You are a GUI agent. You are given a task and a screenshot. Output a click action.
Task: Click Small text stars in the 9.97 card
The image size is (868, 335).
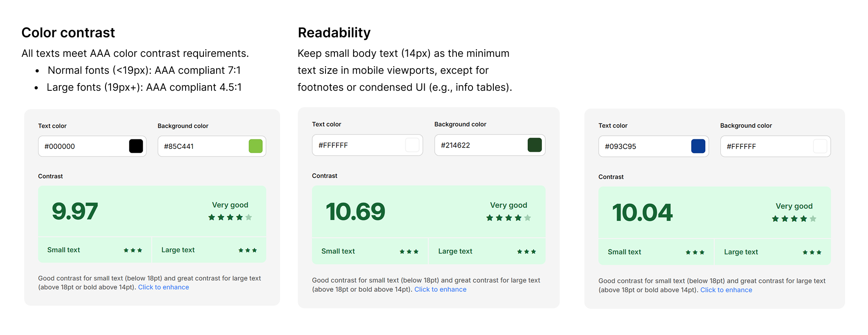133,250
